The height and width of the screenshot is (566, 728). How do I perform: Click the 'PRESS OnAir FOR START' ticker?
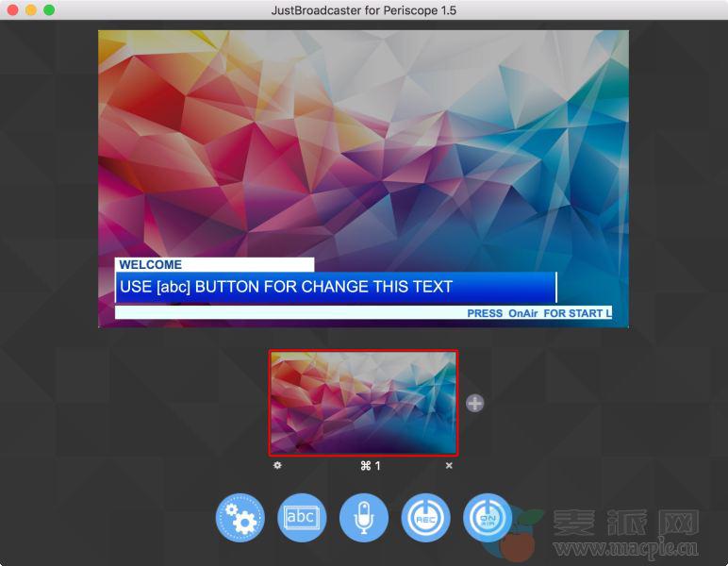tap(538, 313)
